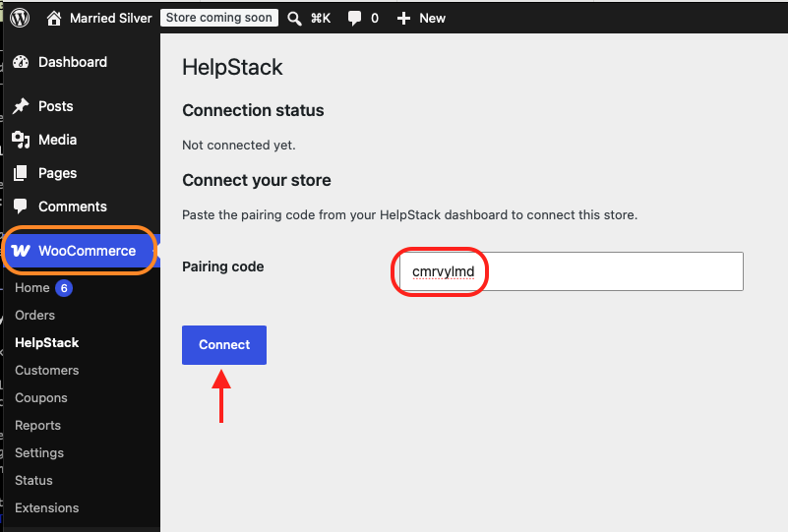Screen dimensions: 788x532
Task: Open WooCommerce Home submenu
Action: pos(32,288)
